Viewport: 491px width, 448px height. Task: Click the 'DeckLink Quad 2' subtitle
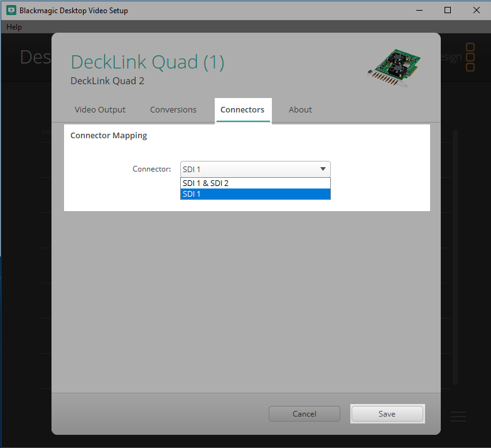coord(107,81)
